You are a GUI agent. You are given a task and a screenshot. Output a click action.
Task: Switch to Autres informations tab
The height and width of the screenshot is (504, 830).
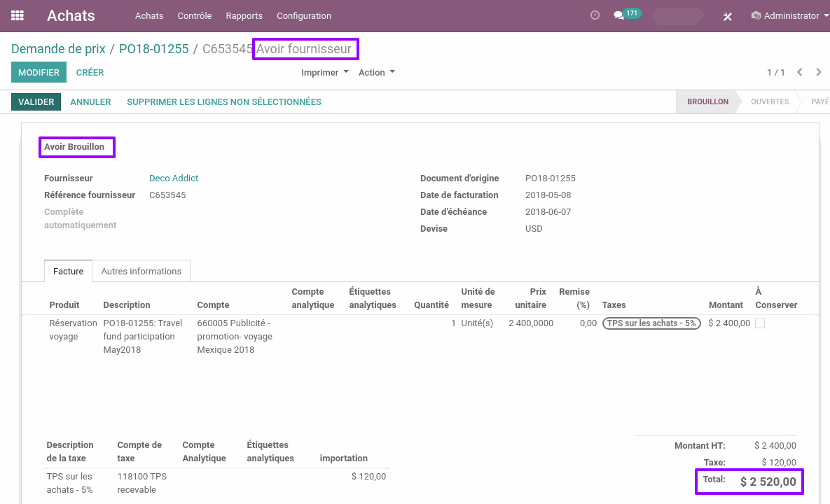(141, 271)
